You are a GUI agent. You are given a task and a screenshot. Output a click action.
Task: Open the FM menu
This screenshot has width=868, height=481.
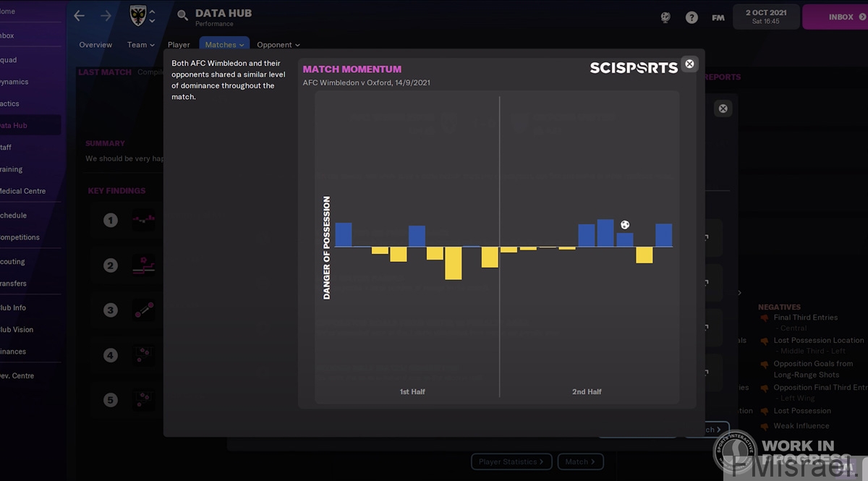point(718,17)
